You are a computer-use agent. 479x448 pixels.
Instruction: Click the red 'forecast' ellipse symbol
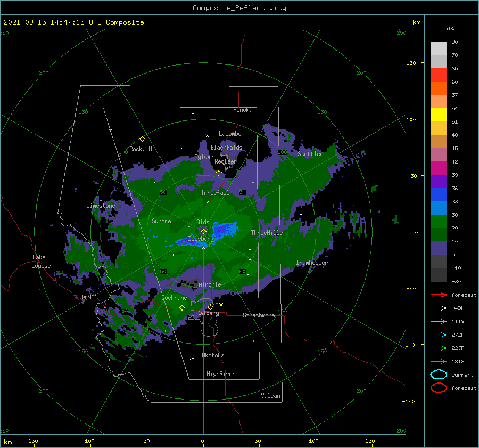439,388
